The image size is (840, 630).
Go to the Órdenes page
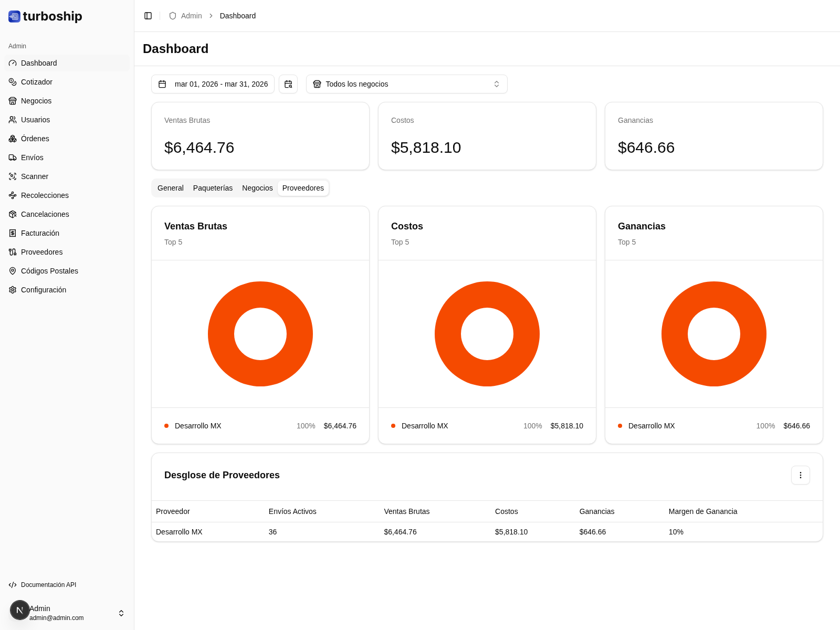(x=36, y=139)
